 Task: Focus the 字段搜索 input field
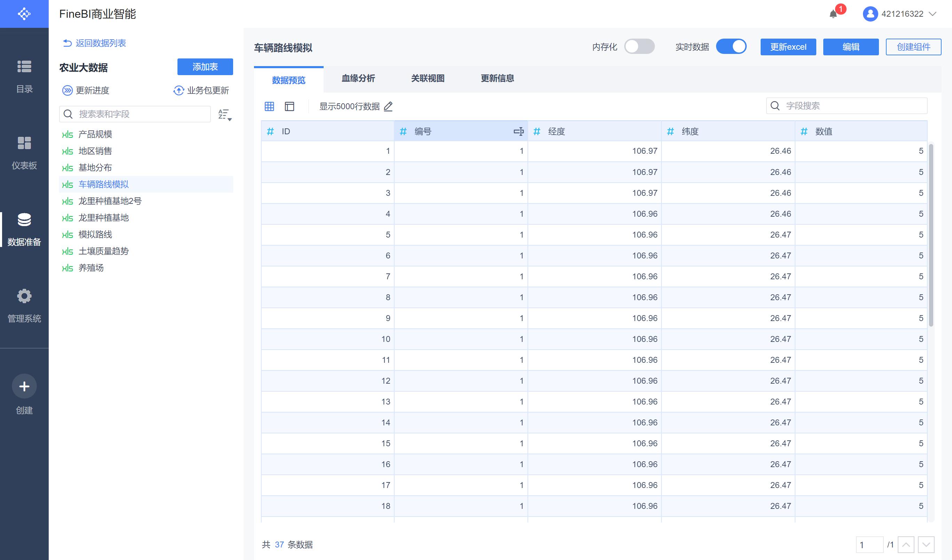click(847, 106)
